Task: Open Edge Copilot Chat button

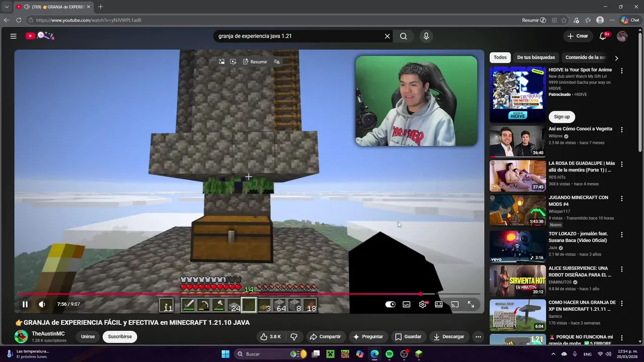Action: click(630, 20)
